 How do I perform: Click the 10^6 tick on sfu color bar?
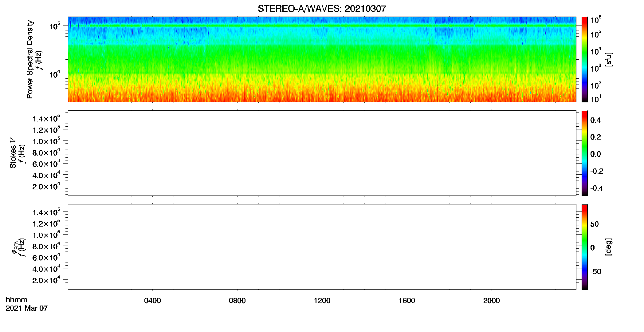596,20
